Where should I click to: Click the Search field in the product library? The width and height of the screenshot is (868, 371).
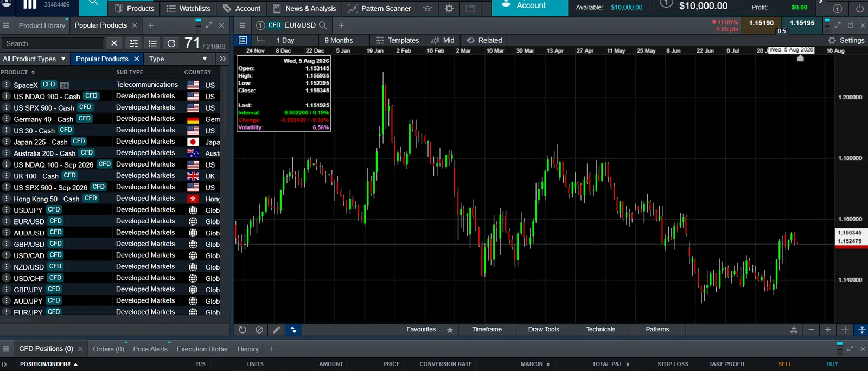(x=52, y=43)
